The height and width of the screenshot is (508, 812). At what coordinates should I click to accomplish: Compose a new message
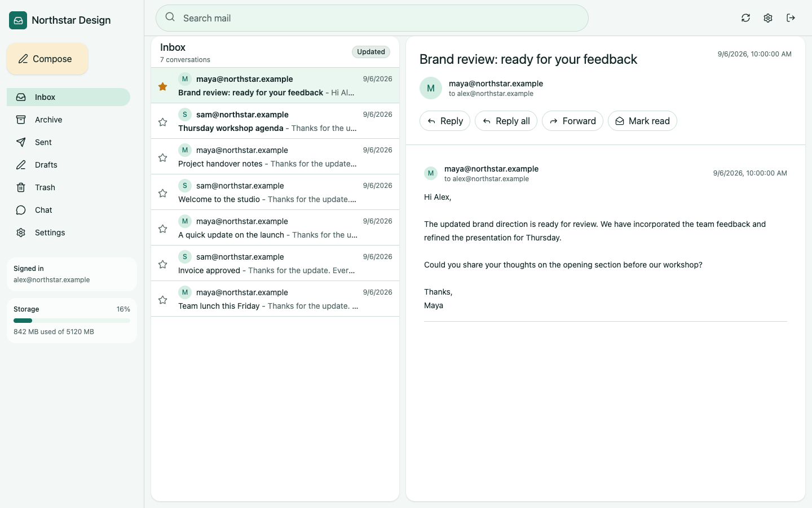coord(47,59)
